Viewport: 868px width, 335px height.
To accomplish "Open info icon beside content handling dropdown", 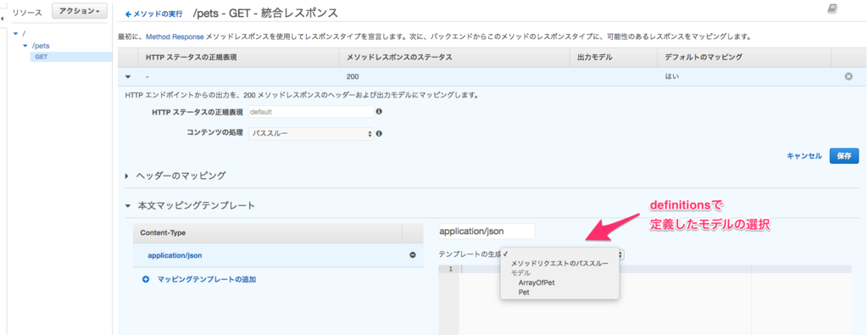I will click(x=379, y=134).
